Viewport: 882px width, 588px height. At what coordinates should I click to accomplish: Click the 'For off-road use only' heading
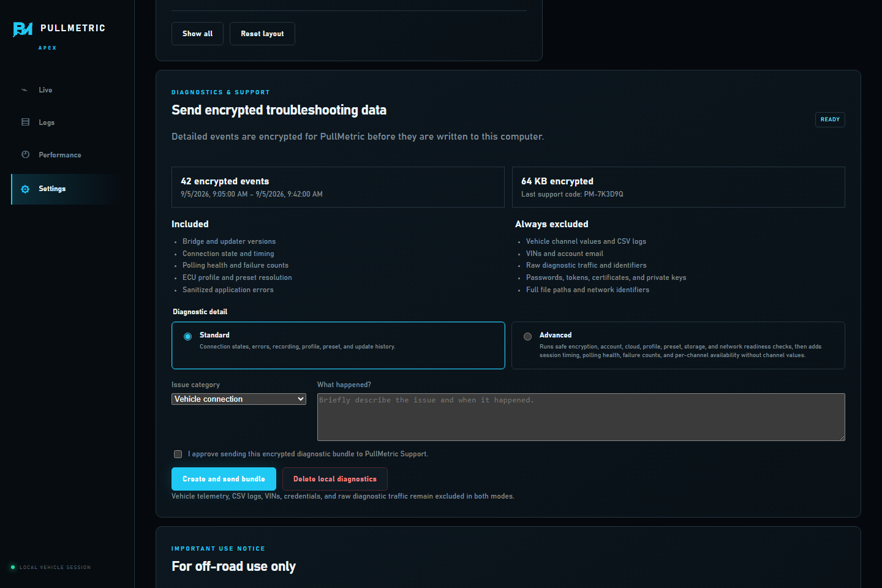pyautogui.click(x=233, y=567)
